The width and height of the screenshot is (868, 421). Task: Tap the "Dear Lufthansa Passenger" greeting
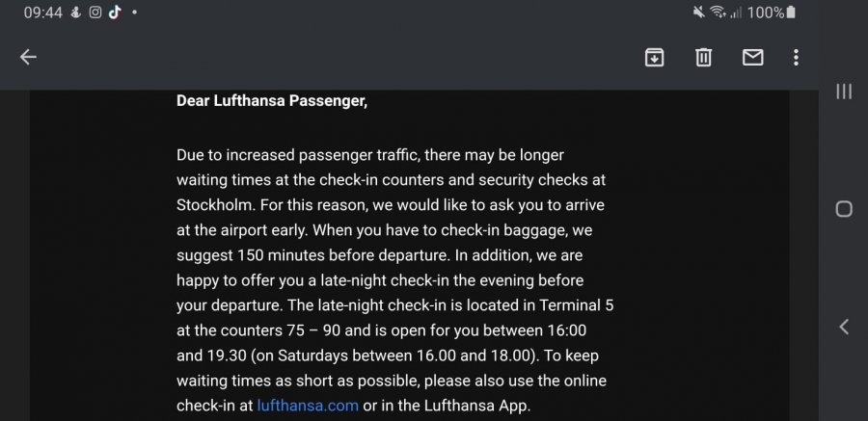point(271,100)
